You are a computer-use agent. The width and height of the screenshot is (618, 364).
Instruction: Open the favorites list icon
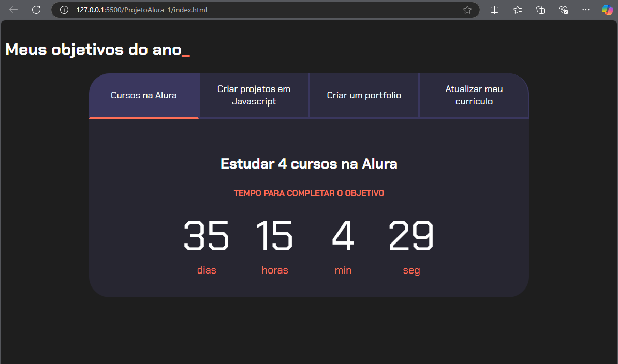(517, 9)
